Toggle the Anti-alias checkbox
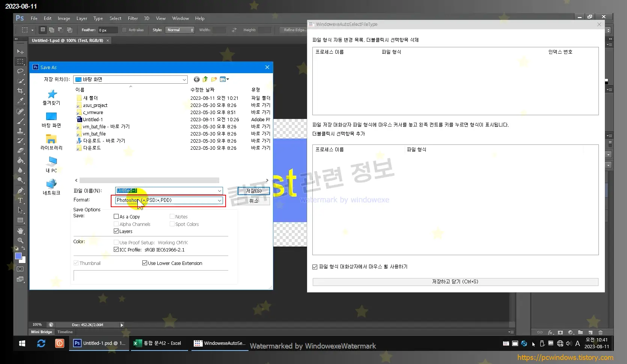 tap(124, 30)
